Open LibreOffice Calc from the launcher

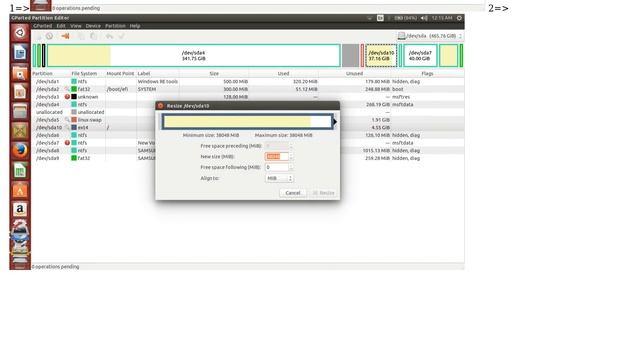click(20, 170)
